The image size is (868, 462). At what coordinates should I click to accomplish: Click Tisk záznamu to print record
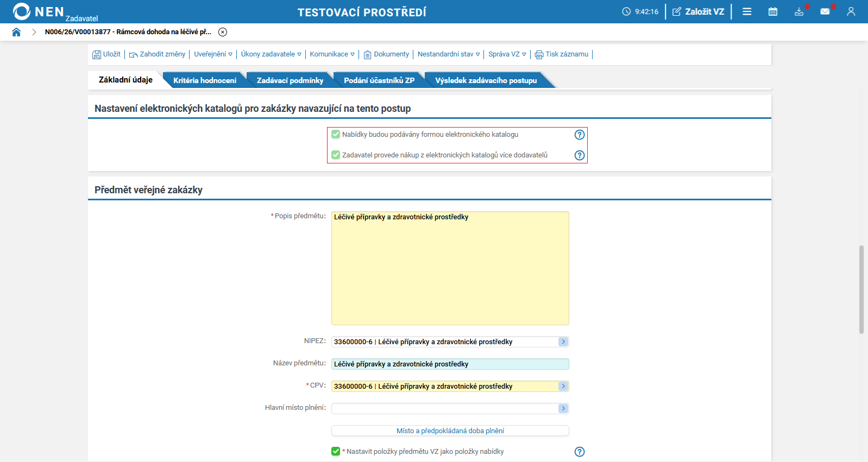coord(562,54)
